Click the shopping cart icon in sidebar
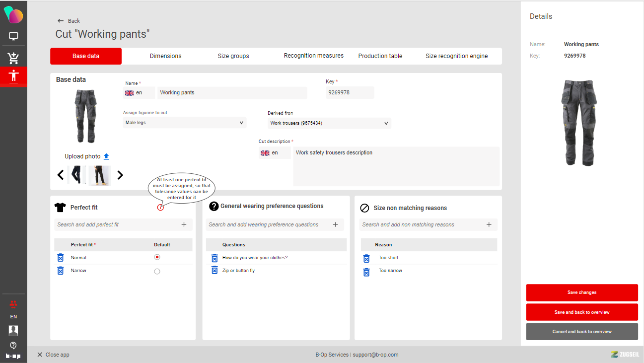644x363 pixels. pyautogui.click(x=13, y=58)
